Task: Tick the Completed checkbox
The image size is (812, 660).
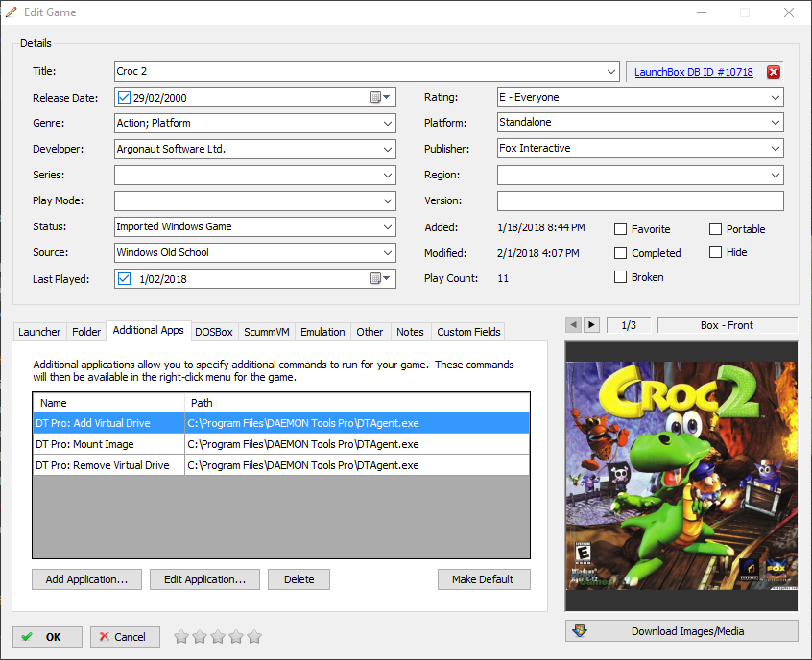Action: [x=620, y=252]
